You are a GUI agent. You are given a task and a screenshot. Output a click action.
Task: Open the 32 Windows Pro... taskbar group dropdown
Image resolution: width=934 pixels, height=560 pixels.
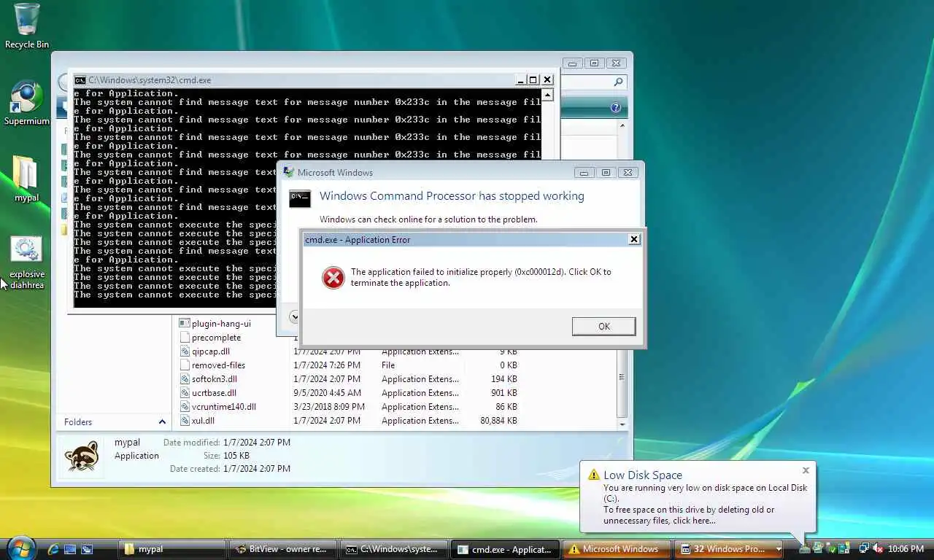coord(779,549)
